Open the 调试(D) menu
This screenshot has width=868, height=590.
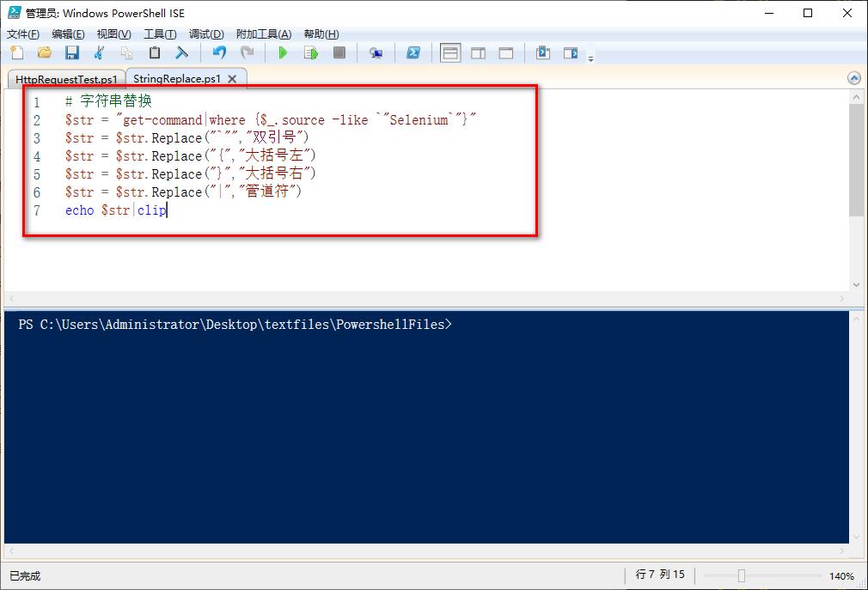point(206,34)
